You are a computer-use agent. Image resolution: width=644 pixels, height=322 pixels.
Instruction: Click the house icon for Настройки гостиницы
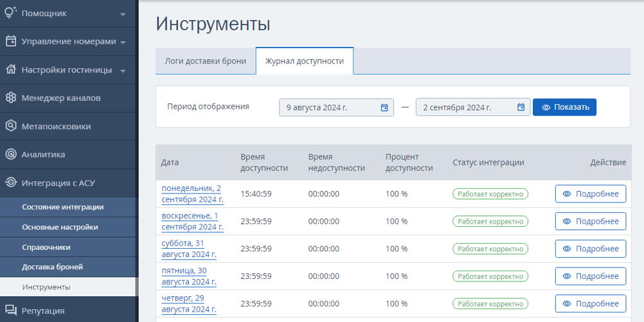click(x=11, y=70)
